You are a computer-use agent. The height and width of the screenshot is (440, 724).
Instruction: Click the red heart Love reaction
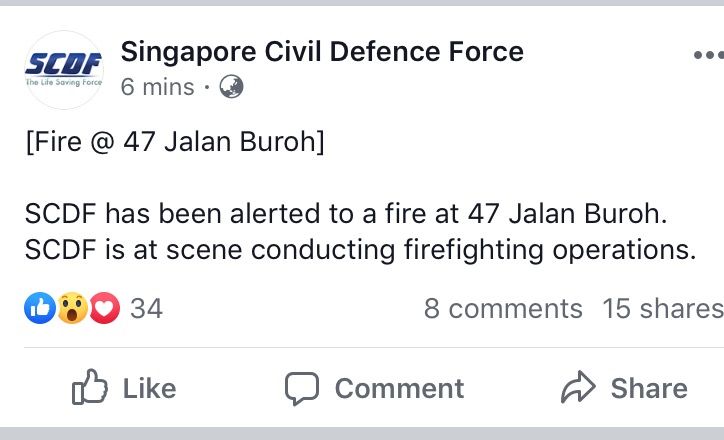[103, 309]
